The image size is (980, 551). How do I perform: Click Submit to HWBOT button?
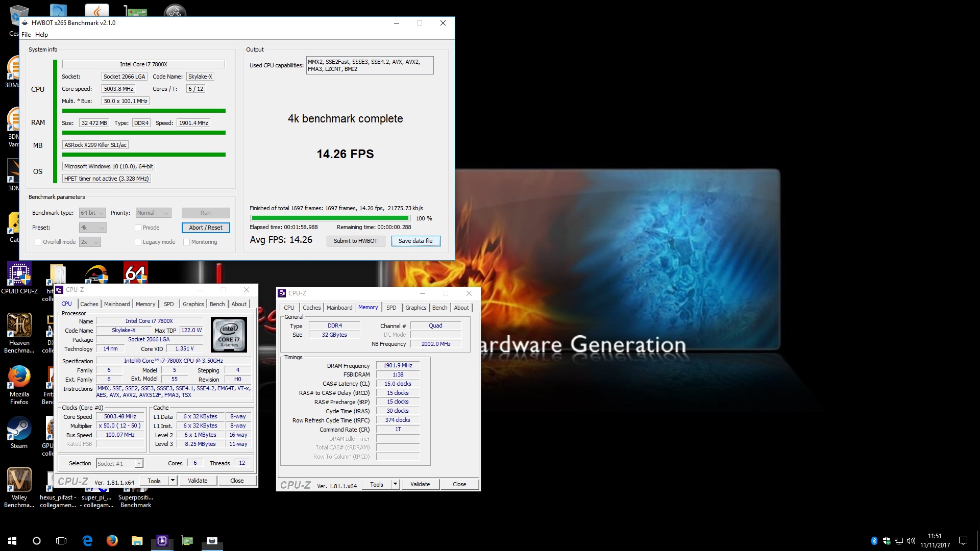[x=356, y=241]
